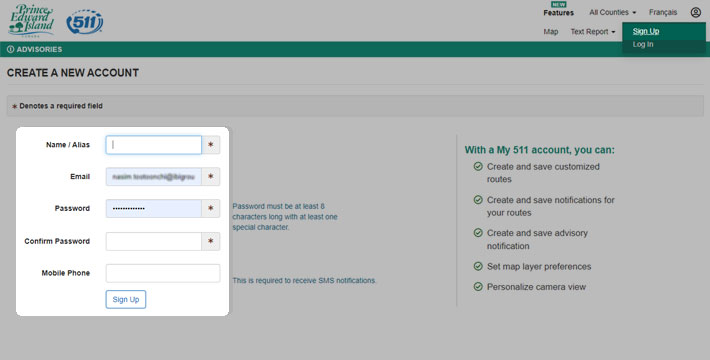Click "Create and save advisory notification" text
710x360 pixels.
click(x=537, y=240)
